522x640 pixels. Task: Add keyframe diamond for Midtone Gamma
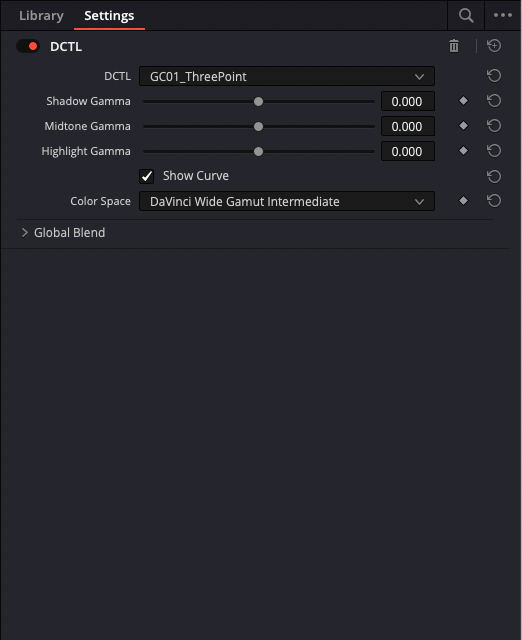tap(463, 126)
